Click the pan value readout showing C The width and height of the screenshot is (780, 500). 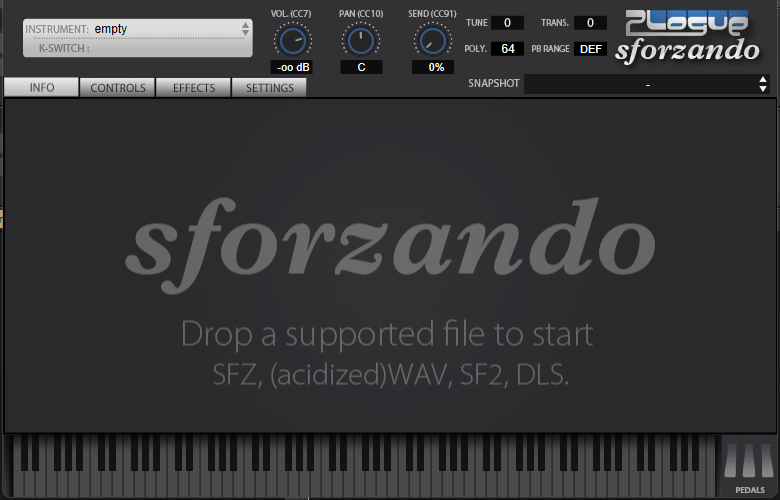coord(360,68)
